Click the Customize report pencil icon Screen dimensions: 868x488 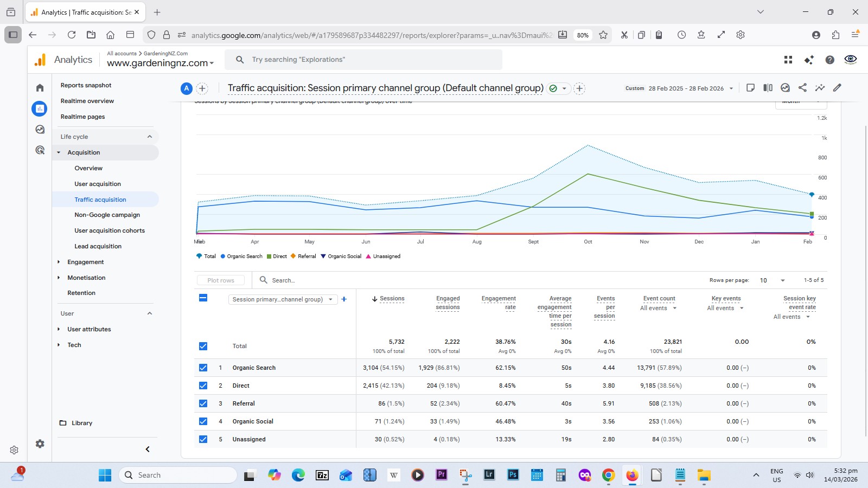837,88
